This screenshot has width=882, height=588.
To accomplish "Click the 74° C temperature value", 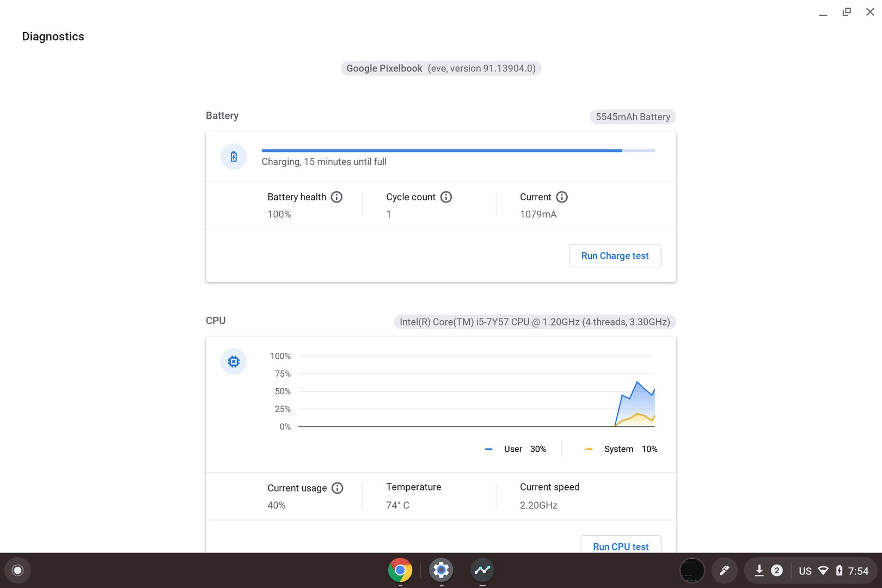I will [x=397, y=505].
